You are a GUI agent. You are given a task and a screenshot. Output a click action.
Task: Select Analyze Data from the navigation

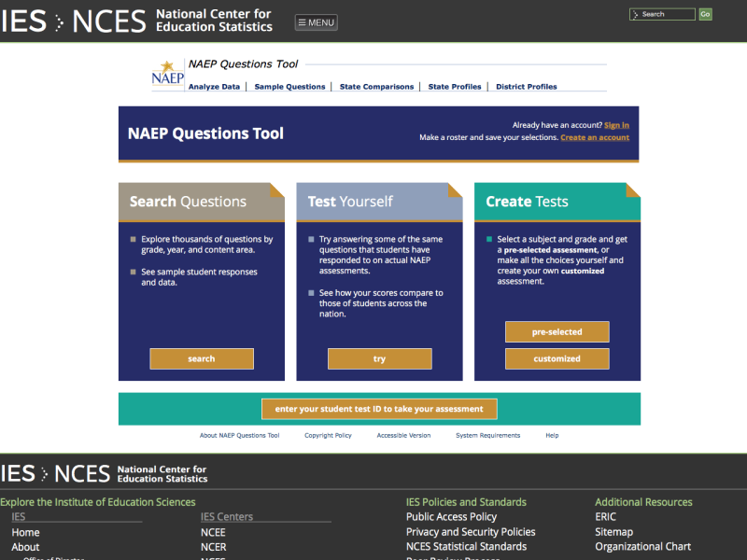216,86
